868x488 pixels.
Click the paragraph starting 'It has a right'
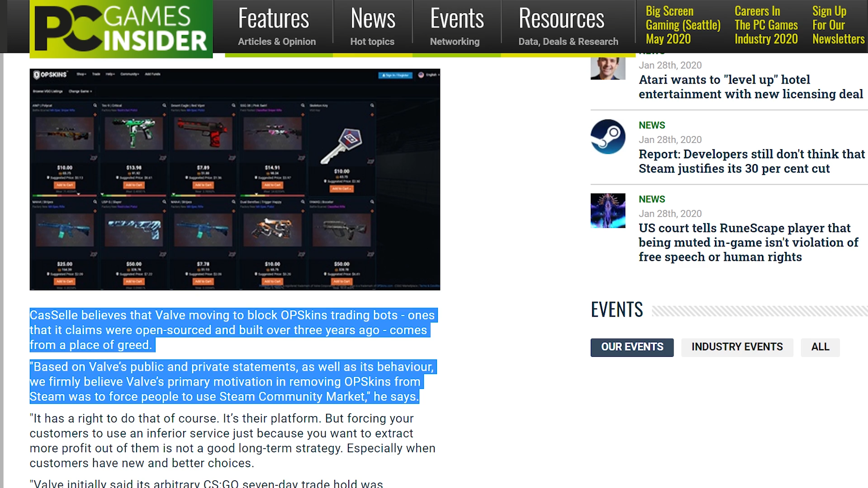click(232, 441)
